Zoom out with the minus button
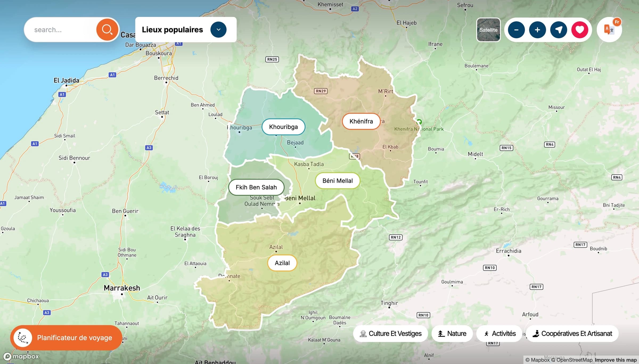Screen dimensions: 639x364 click(516, 30)
